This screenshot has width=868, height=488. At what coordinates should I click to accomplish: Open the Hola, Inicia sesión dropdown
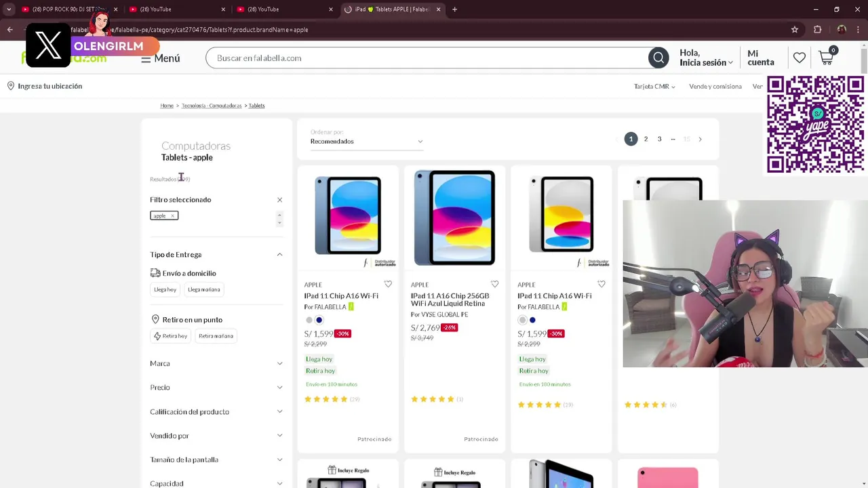coord(706,58)
